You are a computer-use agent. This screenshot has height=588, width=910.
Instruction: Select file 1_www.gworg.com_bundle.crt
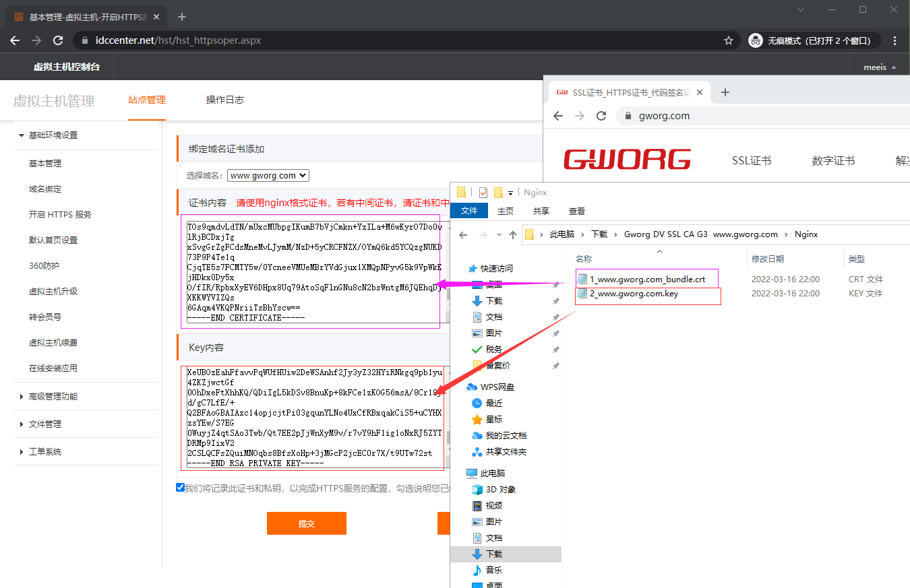click(647, 279)
